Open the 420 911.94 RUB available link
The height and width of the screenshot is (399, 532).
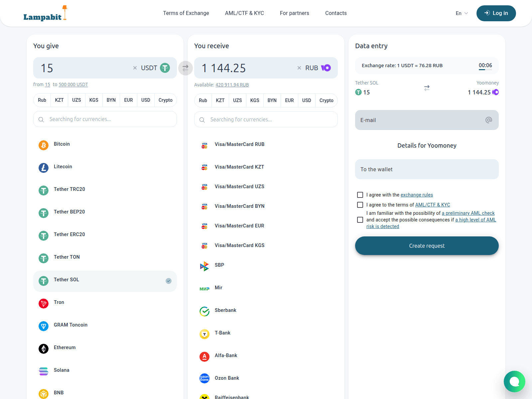coord(232,85)
